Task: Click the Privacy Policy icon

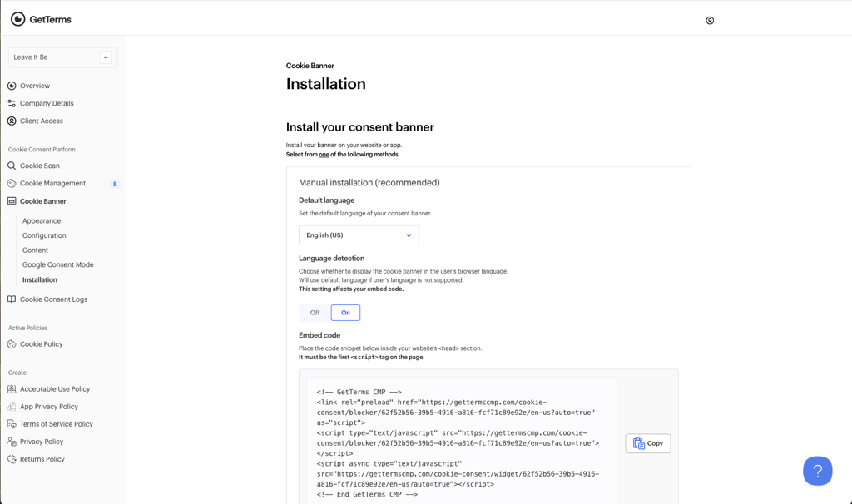Action: (x=12, y=442)
